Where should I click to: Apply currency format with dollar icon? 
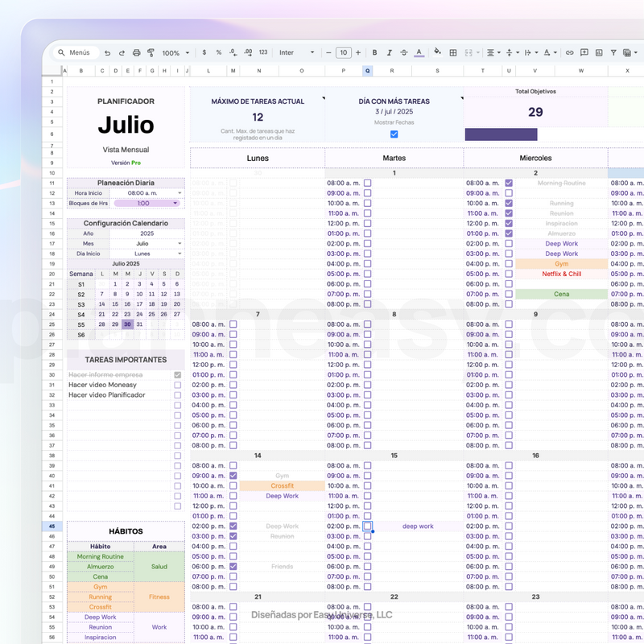pyautogui.click(x=204, y=53)
